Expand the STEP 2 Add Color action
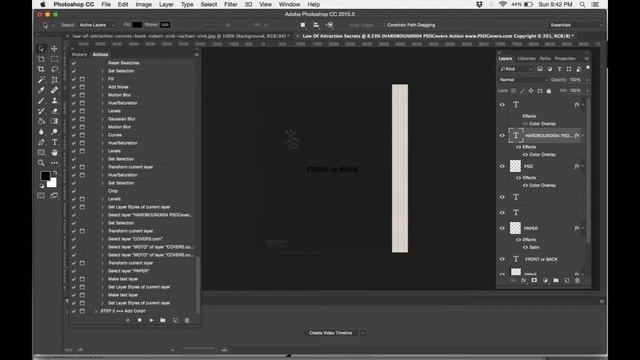640x360 pixels. pyautogui.click(x=96, y=311)
